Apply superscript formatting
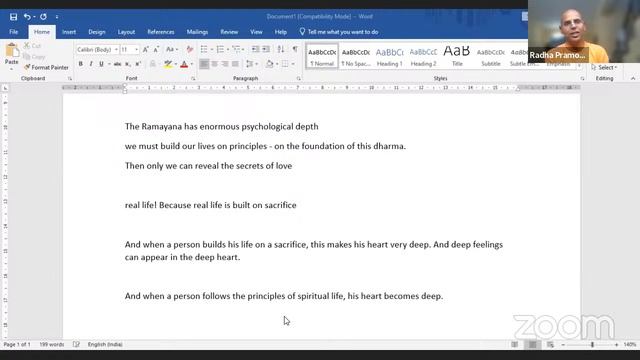The width and height of the screenshot is (640, 360). coord(138,64)
